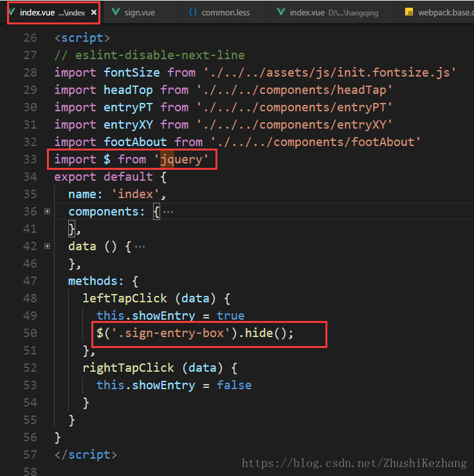Switch to the common.less tab
Viewport: 474px width, 476px height.
coord(225,12)
